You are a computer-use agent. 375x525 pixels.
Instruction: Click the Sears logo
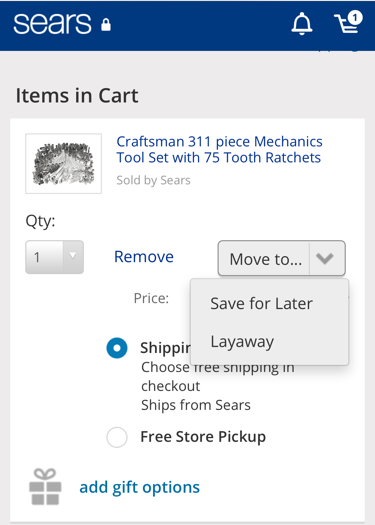[x=52, y=24]
